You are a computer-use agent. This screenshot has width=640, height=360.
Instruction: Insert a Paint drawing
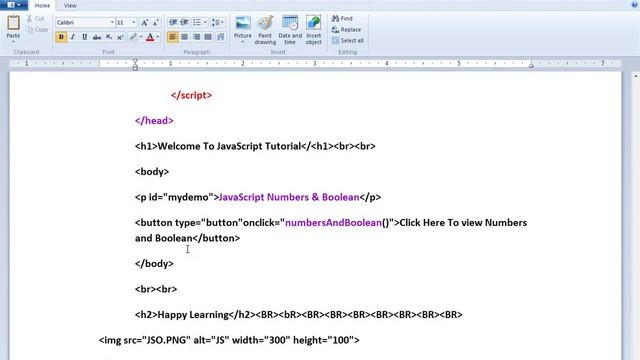coord(265,30)
